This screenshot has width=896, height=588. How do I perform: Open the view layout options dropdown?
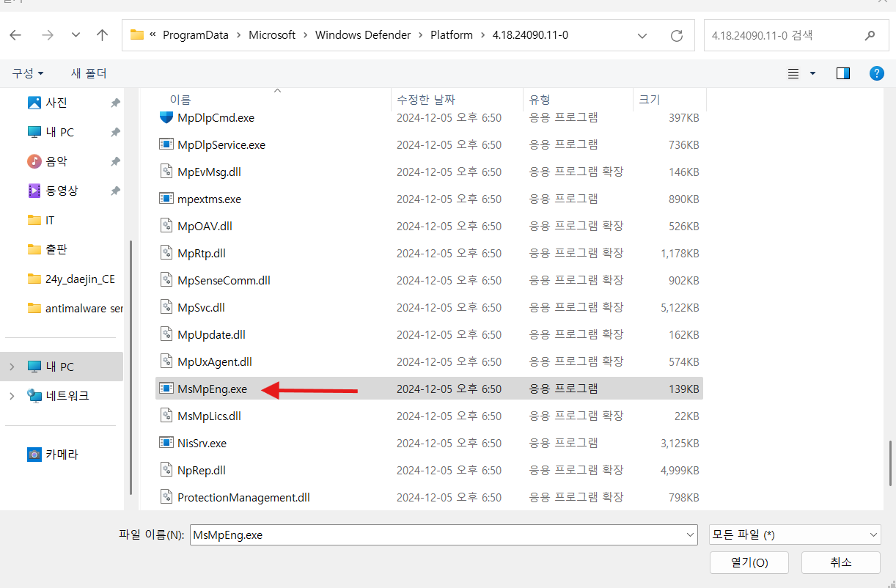tap(812, 73)
